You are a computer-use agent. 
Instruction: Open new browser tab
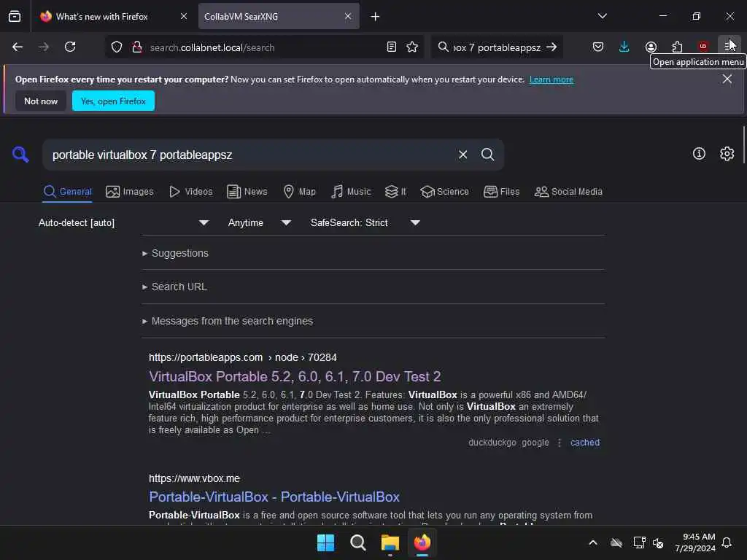(x=375, y=16)
